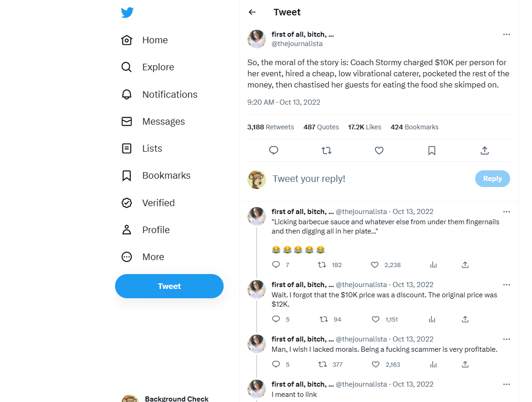
Task: Open options on the scammer reply tweet
Action: click(506, 339)
